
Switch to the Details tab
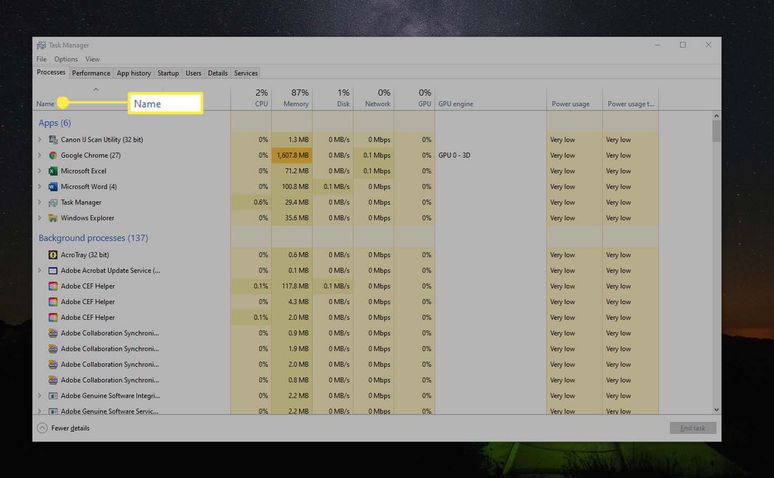(218, 73)
